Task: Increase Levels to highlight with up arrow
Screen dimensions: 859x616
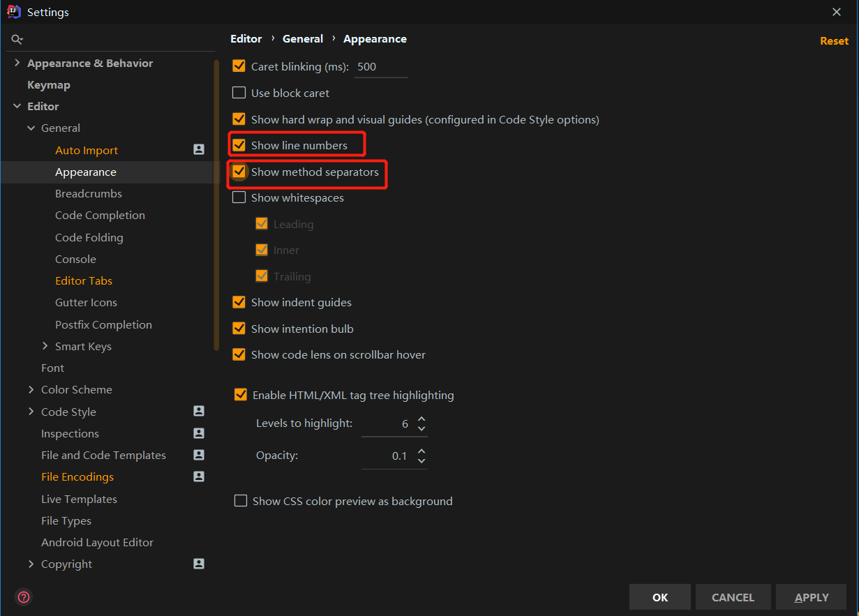Action: (421, 419)
